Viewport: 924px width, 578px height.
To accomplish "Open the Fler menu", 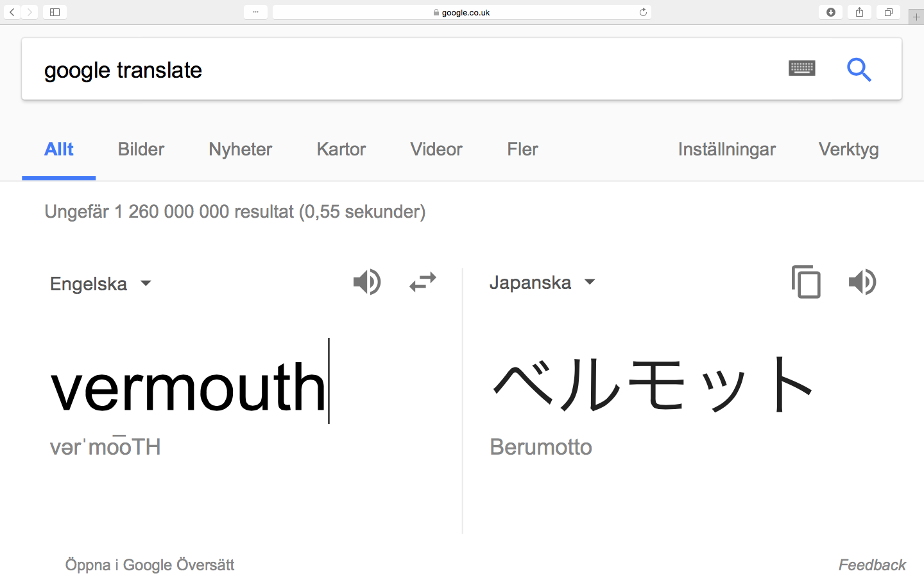I will pyautogui.click(x=522, y=149).
